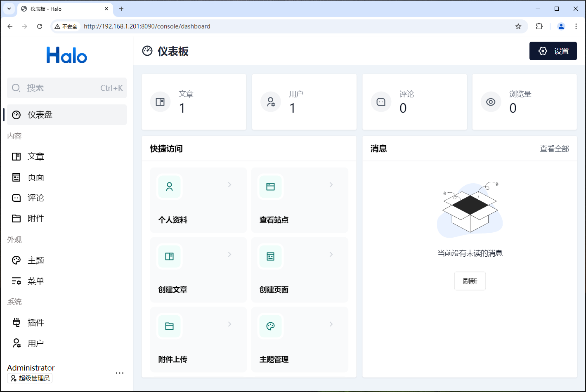Open the 查看全部 link in 消息 panel

[x=554, y=149]
